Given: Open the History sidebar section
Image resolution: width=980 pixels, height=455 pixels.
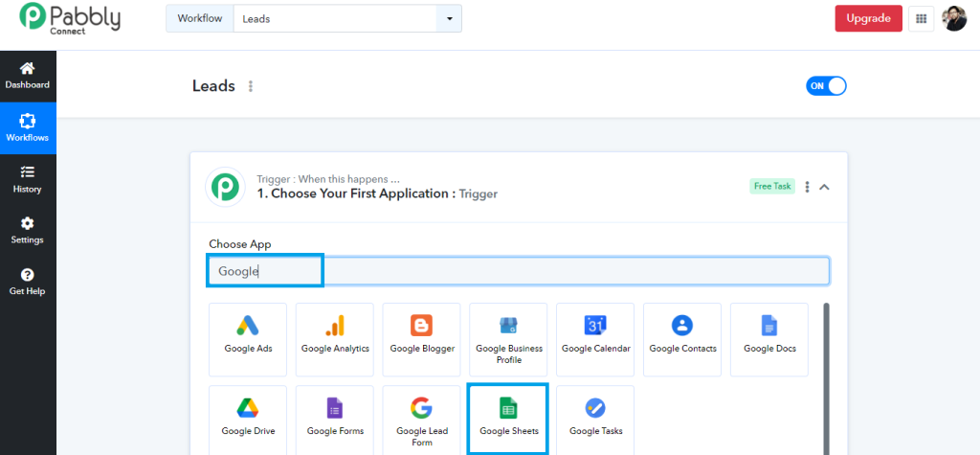Looking at the screenshot, I should 28,180.
